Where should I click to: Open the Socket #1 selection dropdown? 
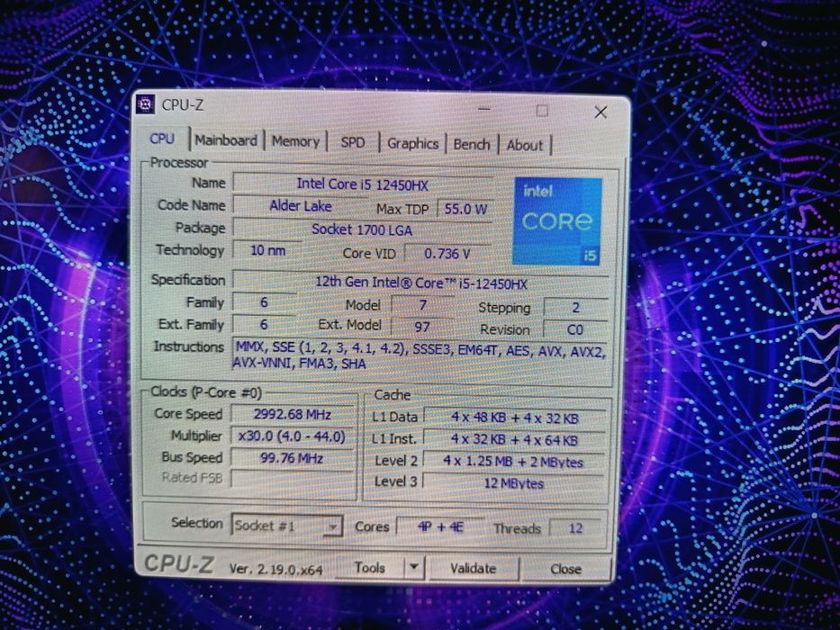[286, 526]
